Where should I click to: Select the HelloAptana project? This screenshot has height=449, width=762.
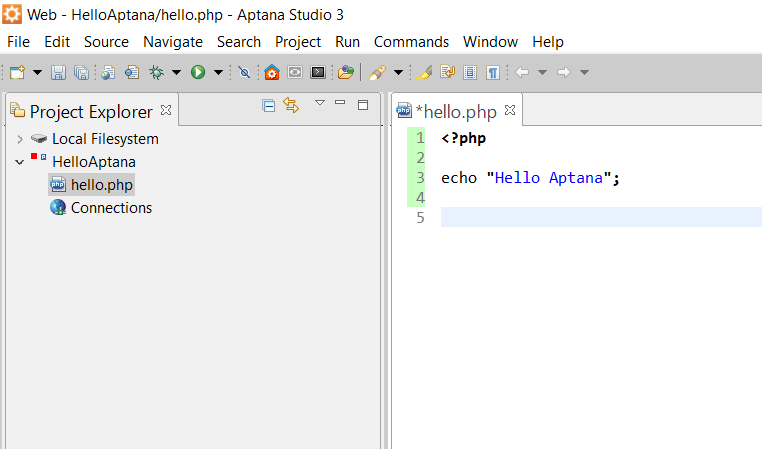[x=94, y=162]
